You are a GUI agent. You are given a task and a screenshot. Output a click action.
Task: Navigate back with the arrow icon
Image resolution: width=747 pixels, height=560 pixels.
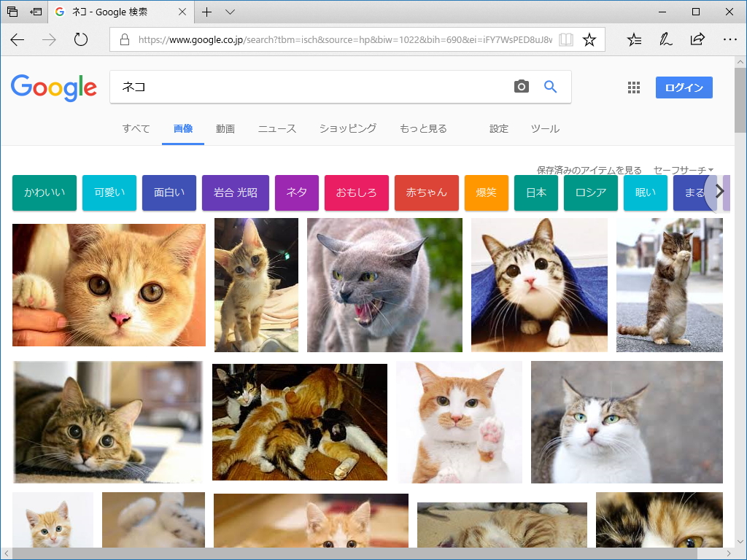[x=17, y=39]
